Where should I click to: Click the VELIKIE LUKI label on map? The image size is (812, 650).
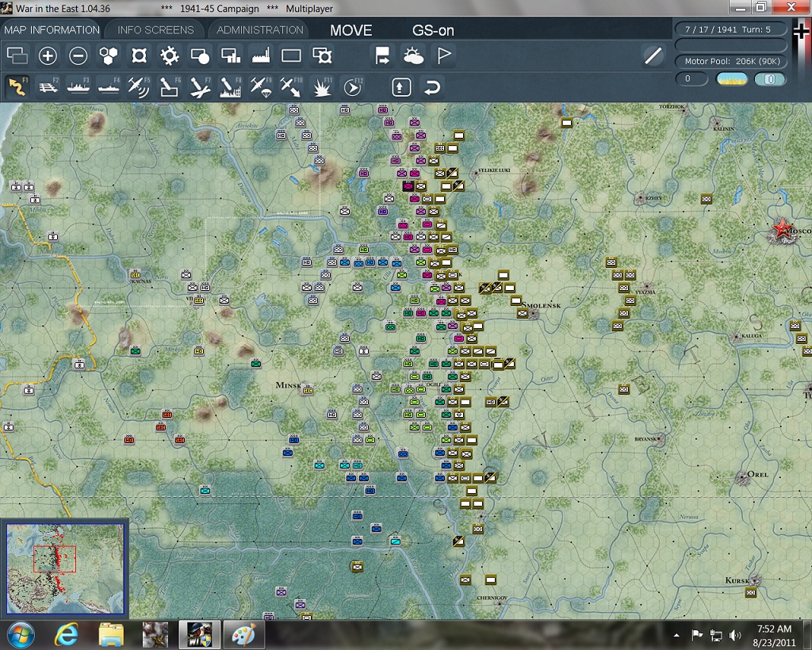coord(494,170)
